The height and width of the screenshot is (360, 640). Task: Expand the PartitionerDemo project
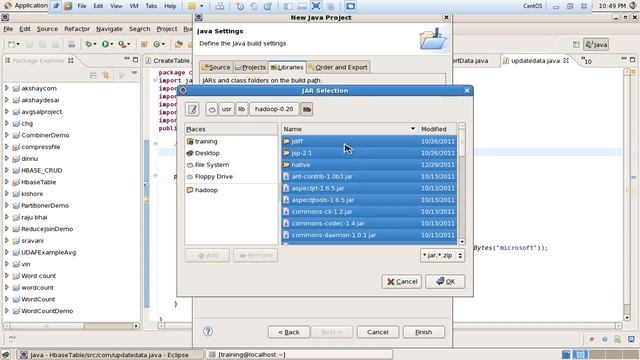pyautogui.click(x=7, y=205)
